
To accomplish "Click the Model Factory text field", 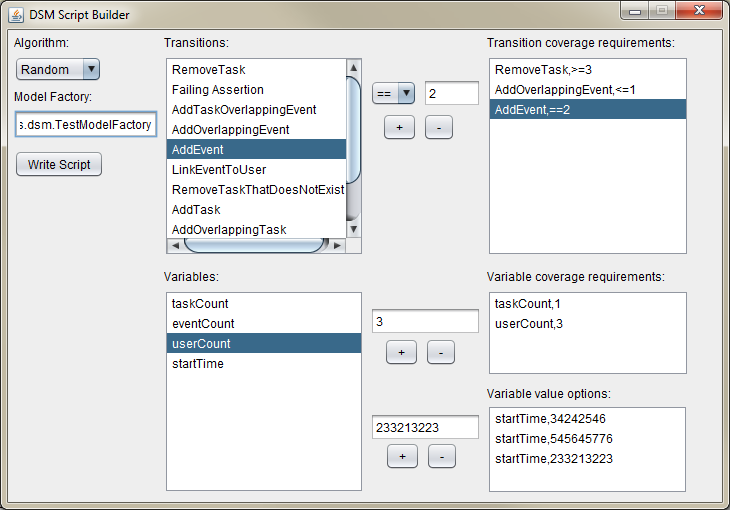I will [x=85, y=125].
